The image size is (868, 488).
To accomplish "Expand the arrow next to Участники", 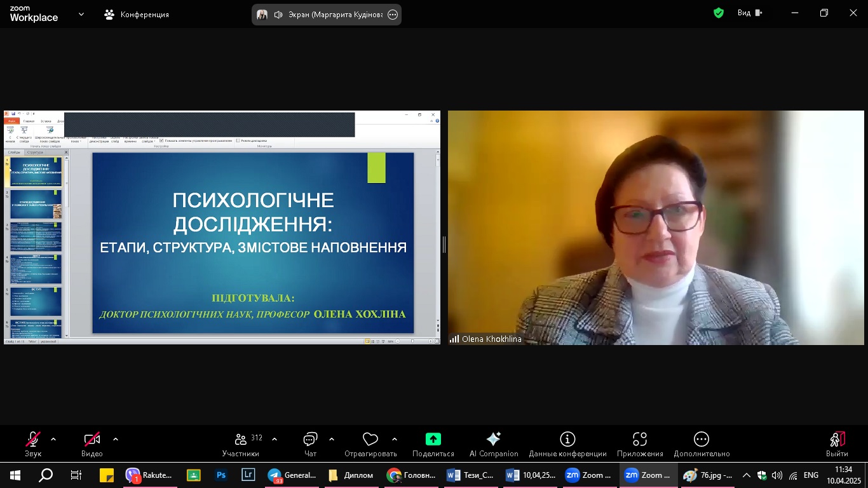I will 275,439.
